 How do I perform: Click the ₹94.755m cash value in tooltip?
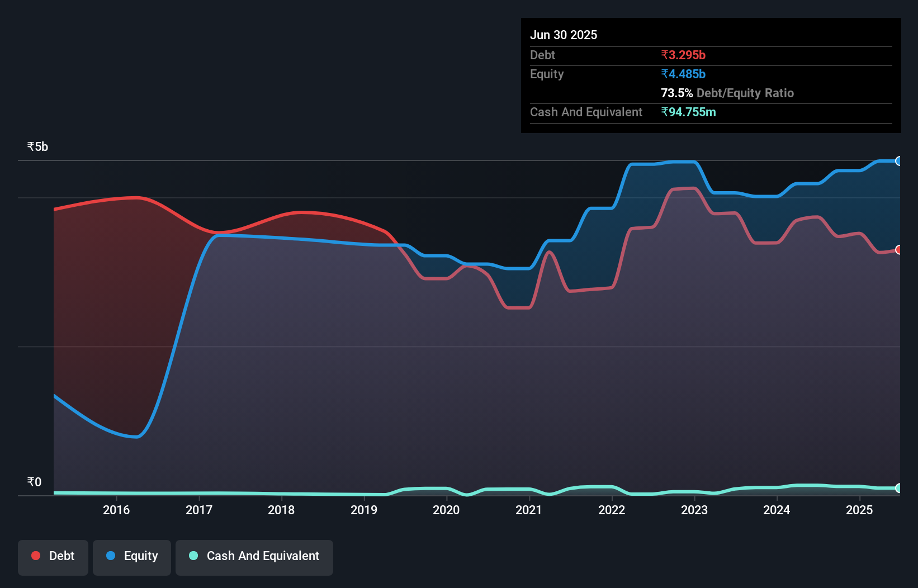click(x=688, y=112)
